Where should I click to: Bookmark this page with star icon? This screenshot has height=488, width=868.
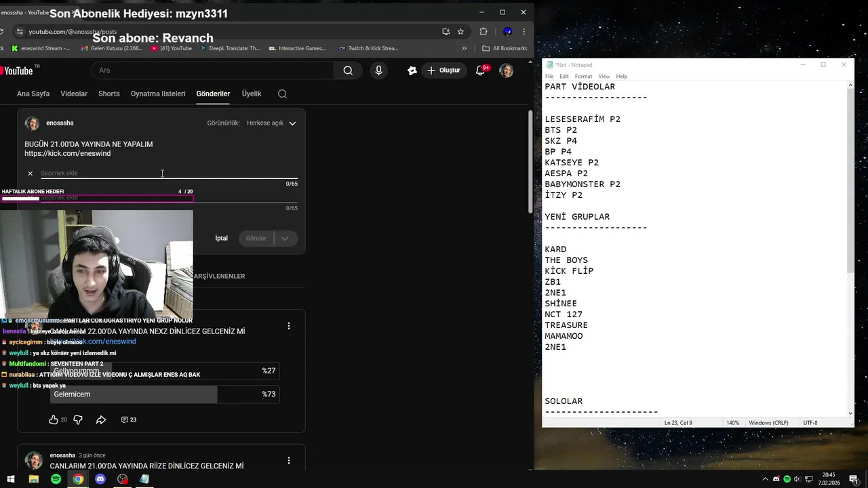click(461, 31)
